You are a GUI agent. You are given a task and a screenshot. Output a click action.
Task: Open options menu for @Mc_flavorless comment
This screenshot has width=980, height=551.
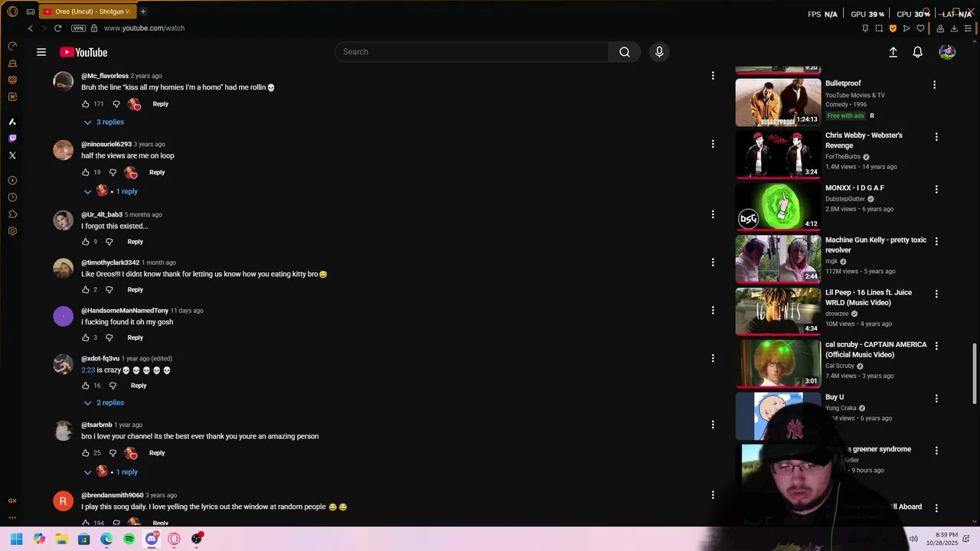pos(713,76)
